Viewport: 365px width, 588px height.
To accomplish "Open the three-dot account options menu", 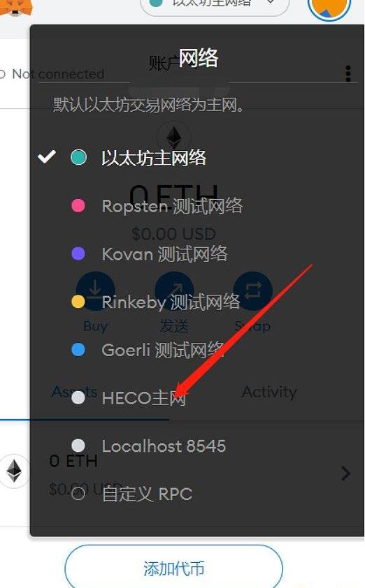I will (348, 73).
